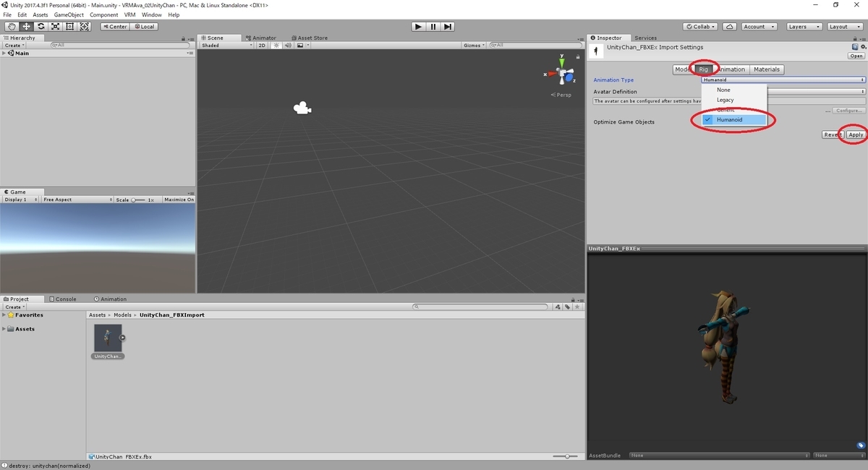
Task: Expand the Favorites folder
Action: (4, 315)
